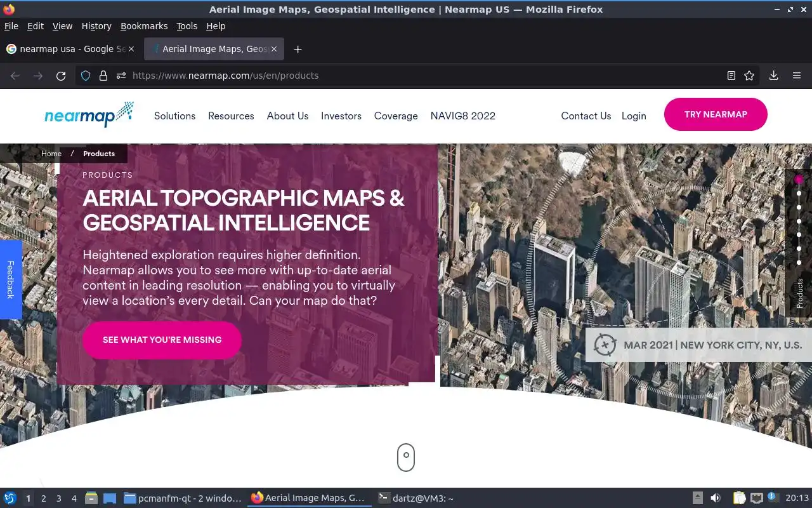
Task: Click the crosshair location icon near MAR 2021
Action: click(x=605, y=345)
